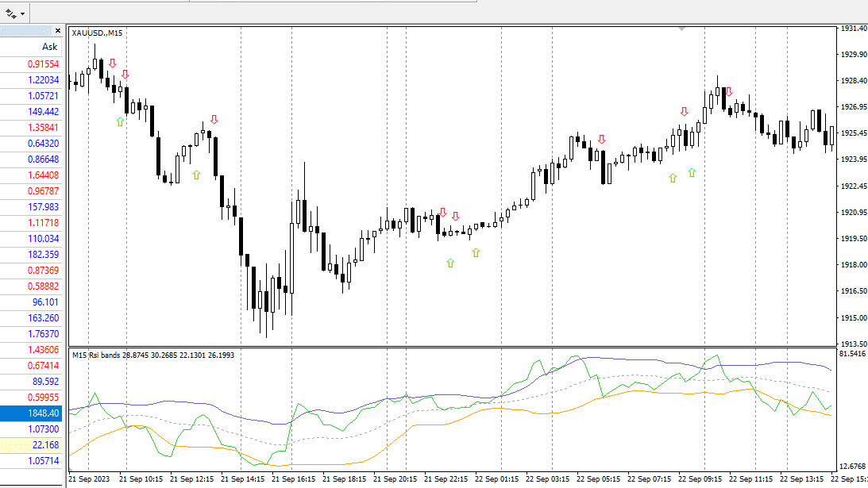The image size is (868, 488).
Task: Click the green buy arrow near the chart's lowest level
Action: (450, 263)
